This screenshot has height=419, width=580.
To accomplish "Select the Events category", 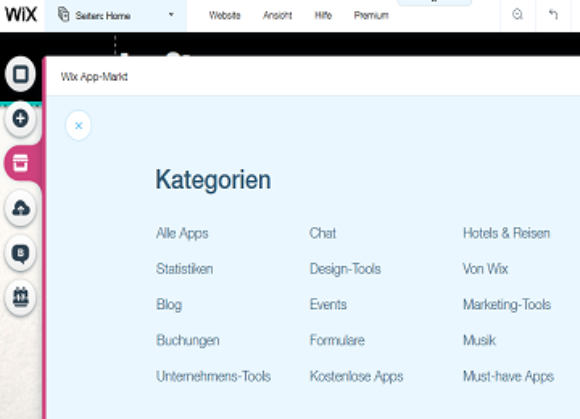I will pos(328,305).
